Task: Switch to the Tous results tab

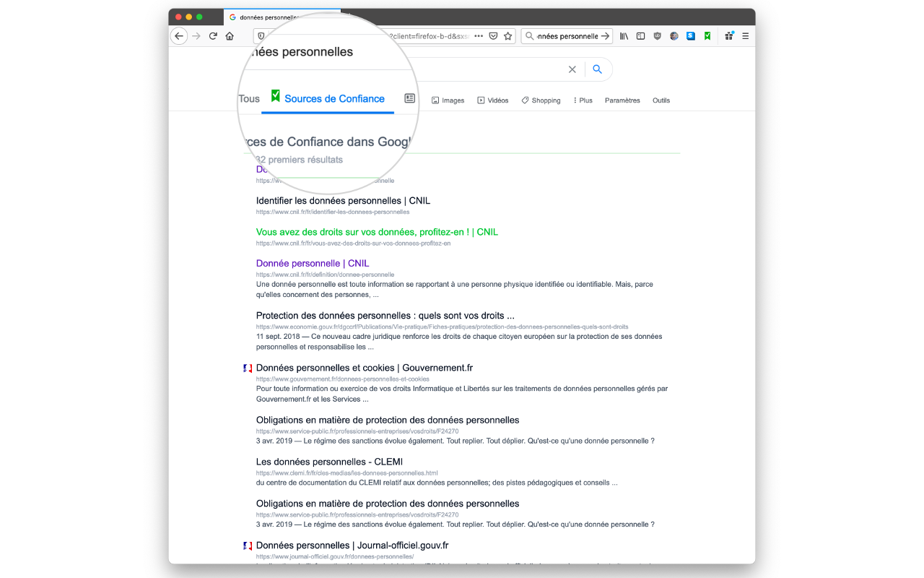Action: point(249,99)
